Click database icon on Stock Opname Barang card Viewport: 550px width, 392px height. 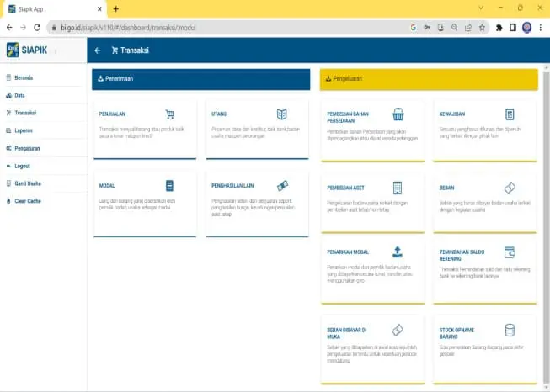click(x=510, y=330)
